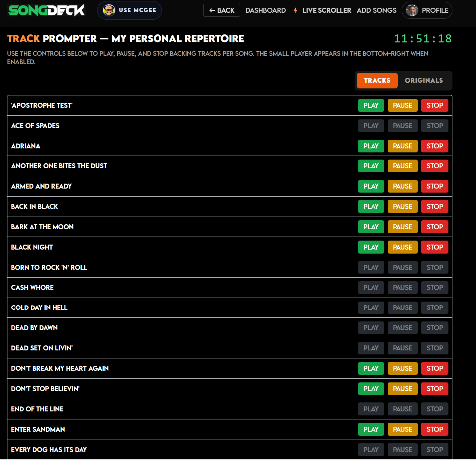Stop 'Apostrophe Test' track
Image resolution: width=476 pixels, height=461 pixels.
pyautogui.click(x=435, y=105)
